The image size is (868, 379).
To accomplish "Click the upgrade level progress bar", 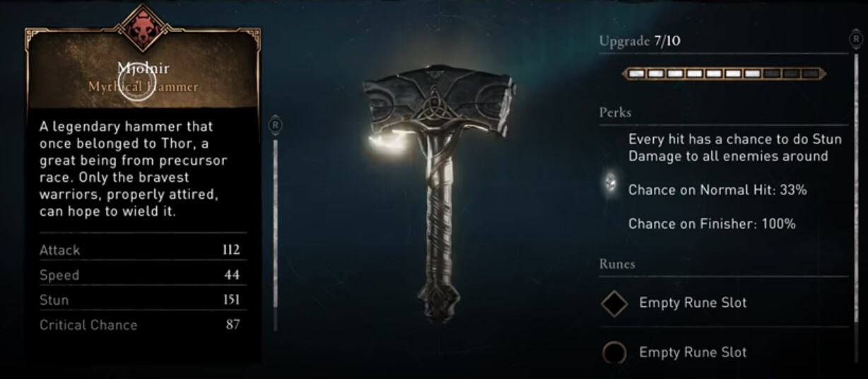I will 725,74.
